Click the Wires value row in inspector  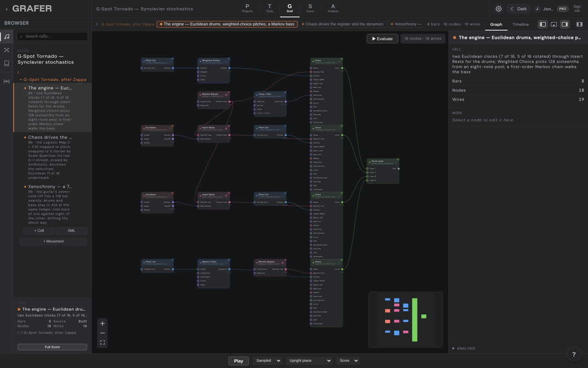point(518,99)
